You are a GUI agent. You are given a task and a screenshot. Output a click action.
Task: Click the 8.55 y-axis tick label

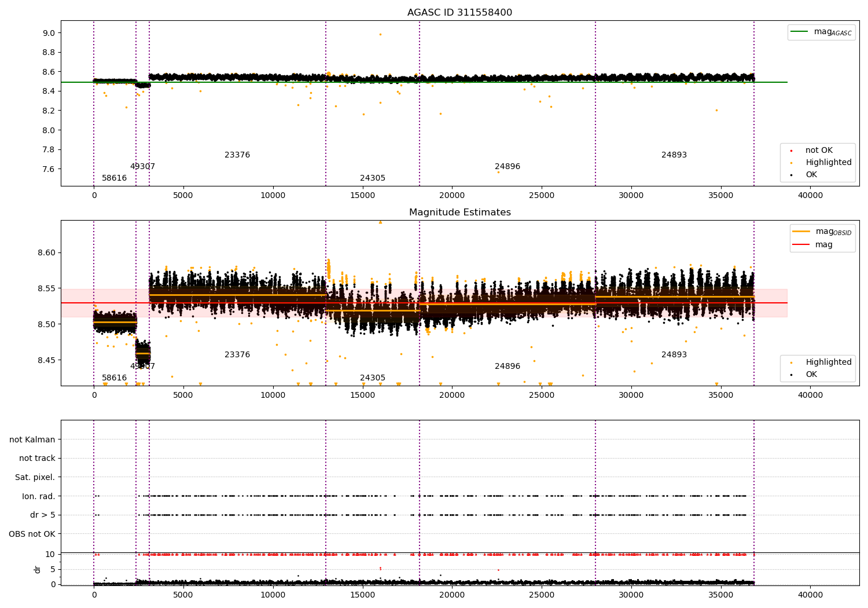click(47, 288)
